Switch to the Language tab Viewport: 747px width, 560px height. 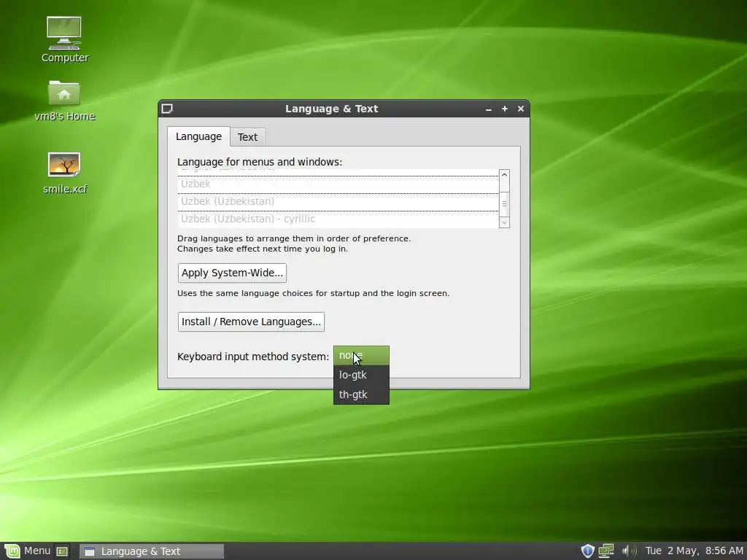point(198,136)
